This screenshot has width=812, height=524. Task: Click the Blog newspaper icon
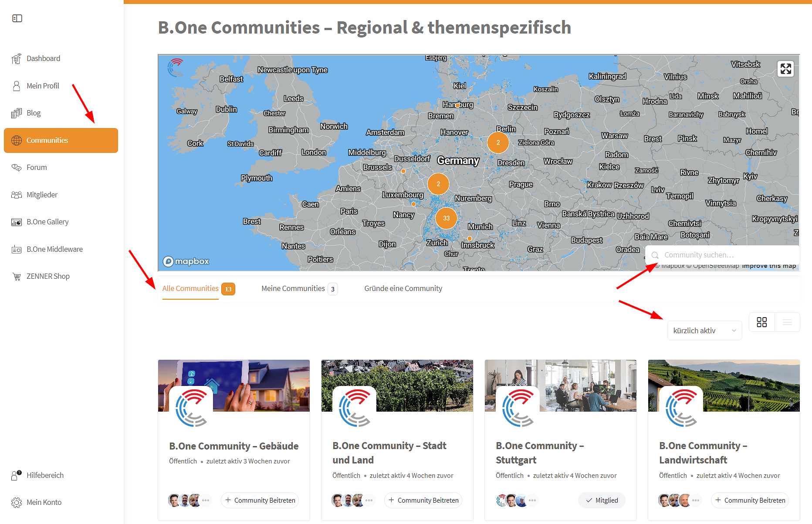point(17,113)
